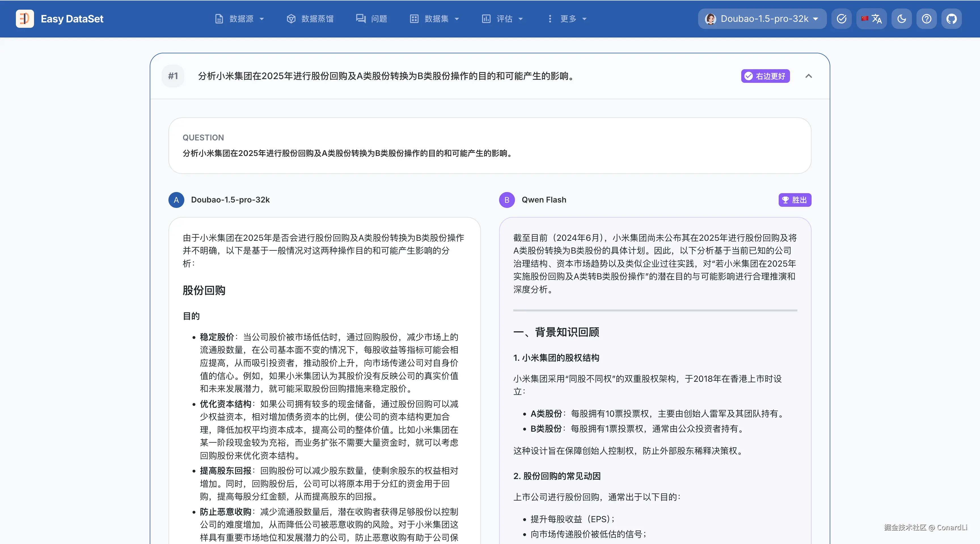
Task: Open the 数据集 dropdown menu
Action: [x=435, y=19]
